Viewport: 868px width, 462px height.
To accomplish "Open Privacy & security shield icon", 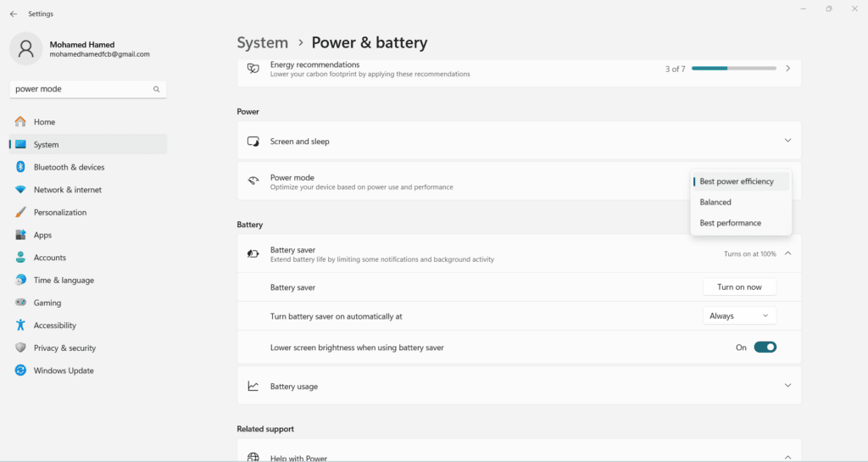I will (20, 348).
